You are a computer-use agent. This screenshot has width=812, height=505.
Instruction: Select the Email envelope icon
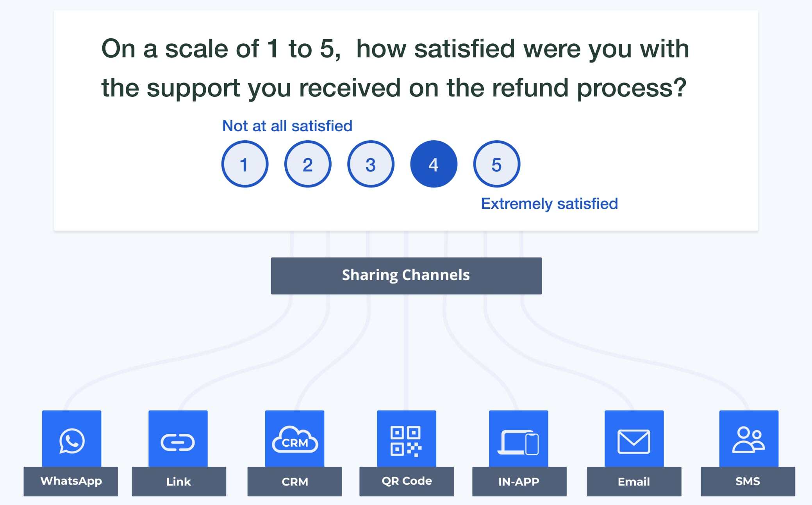point(634,442)
